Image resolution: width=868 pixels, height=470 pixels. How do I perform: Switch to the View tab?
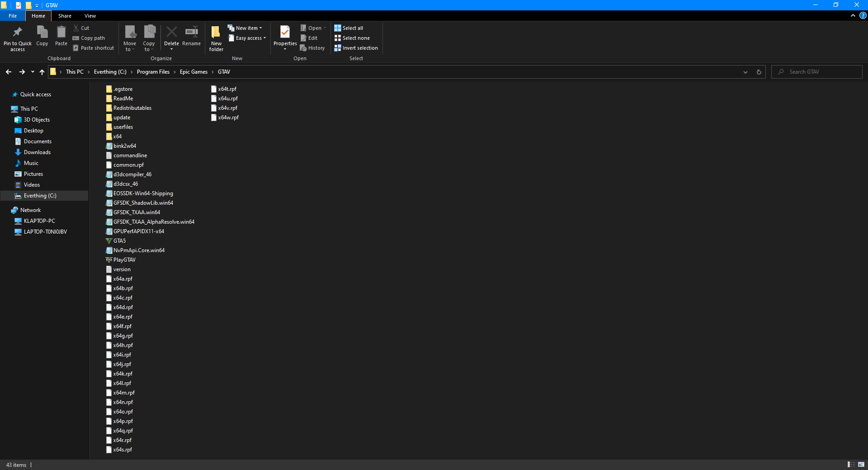point(90,16)
